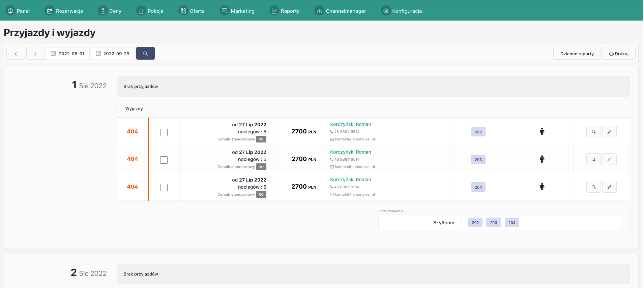Click the SkyRoom label in Podsumowanie

[443, 223]
